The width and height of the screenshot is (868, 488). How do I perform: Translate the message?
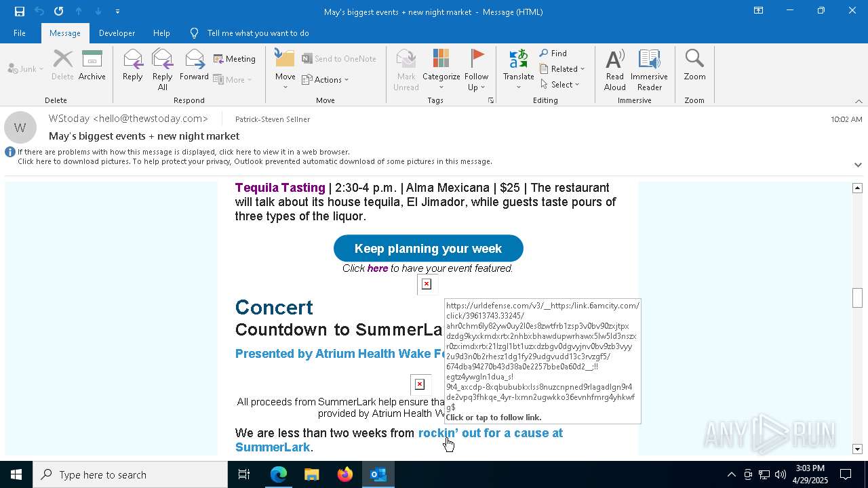click(x=519, y=70)
